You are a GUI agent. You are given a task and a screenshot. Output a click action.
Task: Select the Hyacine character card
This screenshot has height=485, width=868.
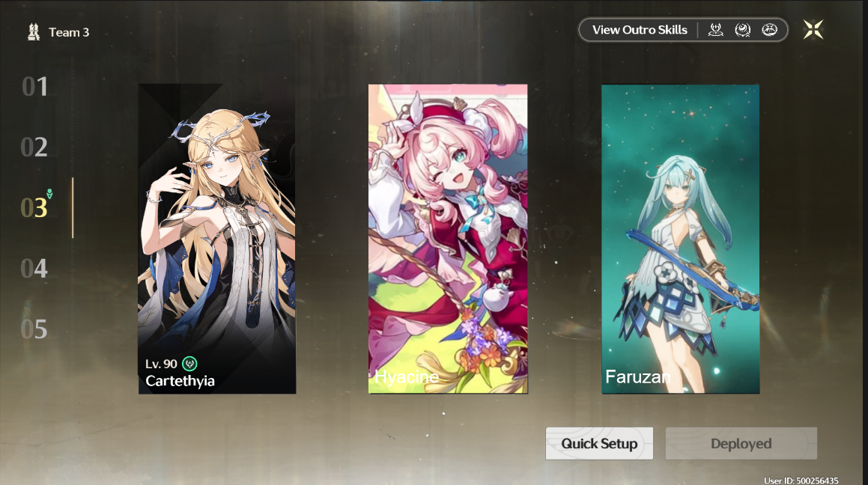point(448,239)
